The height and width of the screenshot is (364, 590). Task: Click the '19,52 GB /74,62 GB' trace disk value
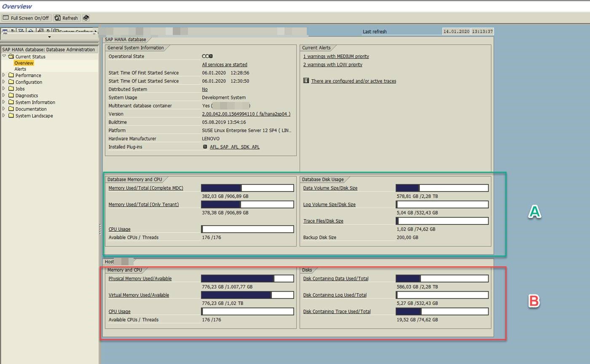coord(417,320)
